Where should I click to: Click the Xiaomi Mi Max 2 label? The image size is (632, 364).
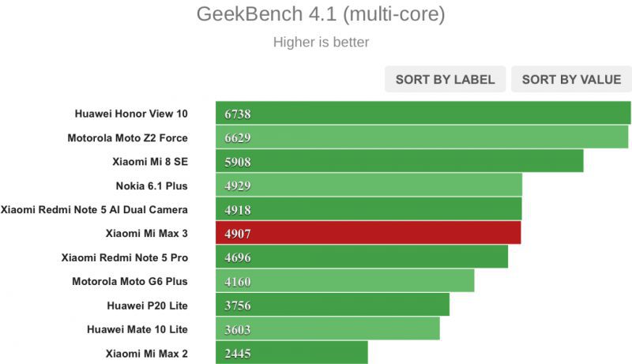tap(146, 352)
